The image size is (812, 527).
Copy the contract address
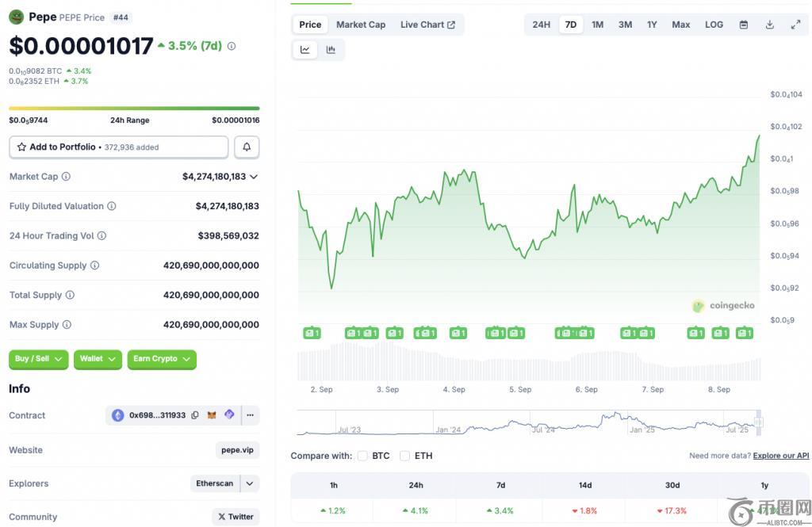pyautogui.click(x=195, y=415)
